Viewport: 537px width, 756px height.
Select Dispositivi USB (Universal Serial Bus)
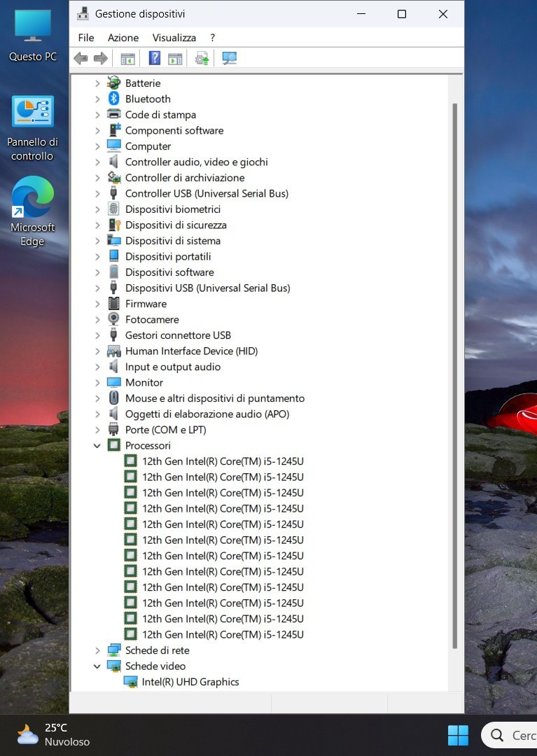(207, 288)
